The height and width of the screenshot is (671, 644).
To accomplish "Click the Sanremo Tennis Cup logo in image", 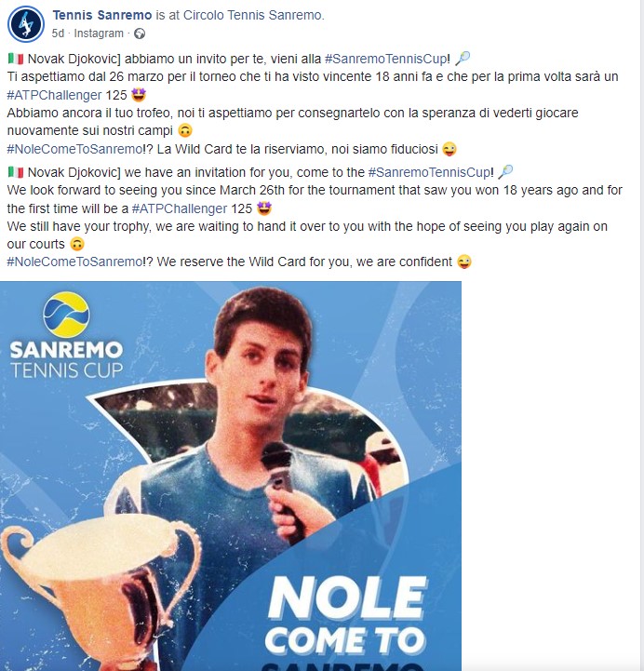I will [66, 335].
